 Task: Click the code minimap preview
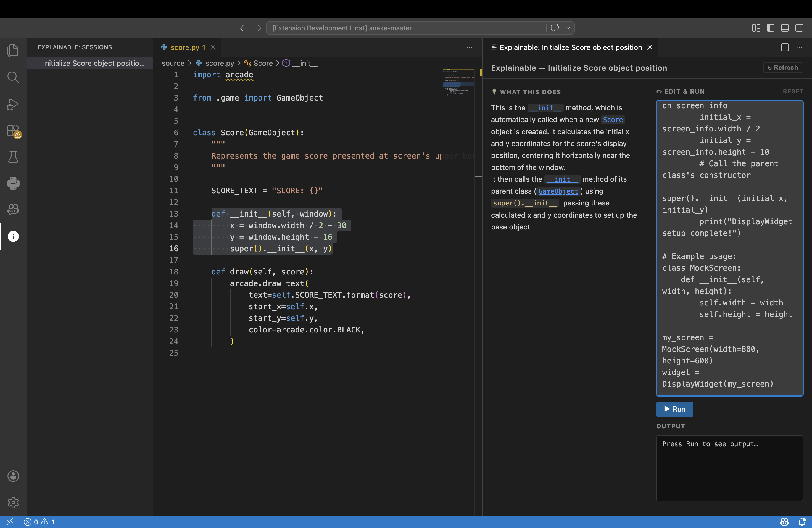[458, 82]
